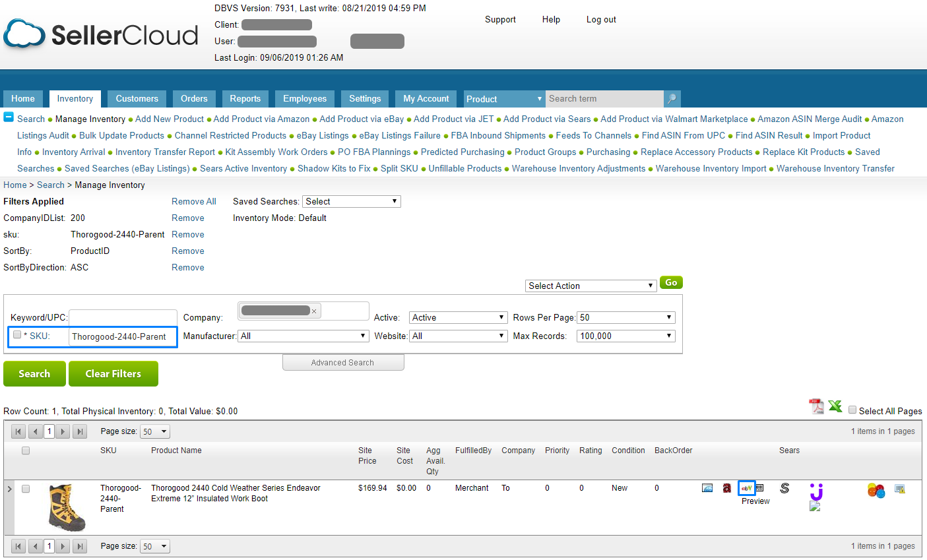Open the Home tab
The width and height of the screenshot is (927, 560).
[23, 99]
